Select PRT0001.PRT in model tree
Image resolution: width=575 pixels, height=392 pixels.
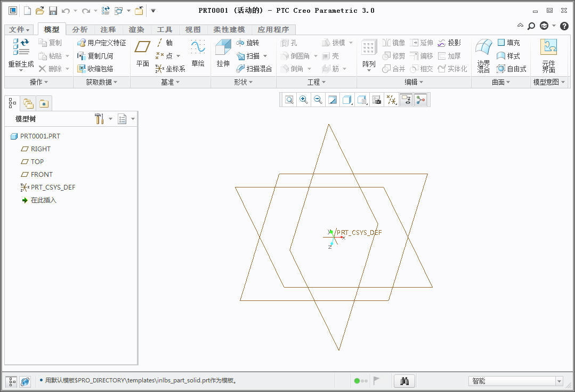pos(35,136)
